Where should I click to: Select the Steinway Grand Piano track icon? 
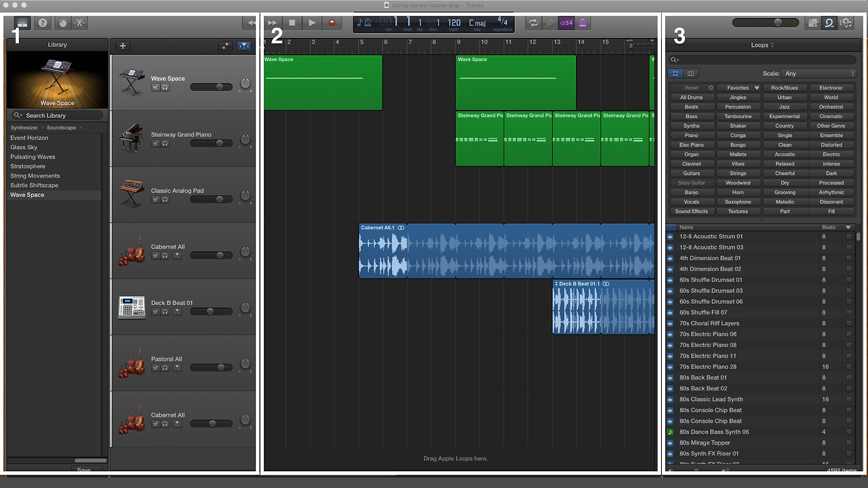tap(131, 138)
